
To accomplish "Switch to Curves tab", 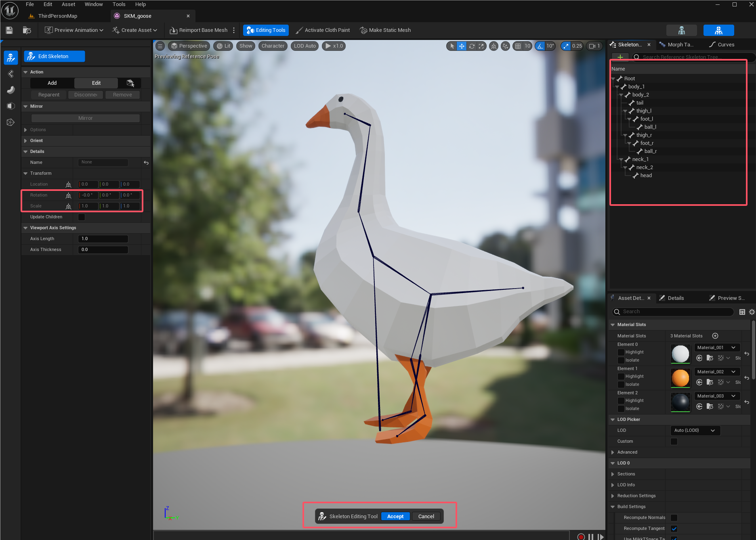I will [x=722, y=45].
